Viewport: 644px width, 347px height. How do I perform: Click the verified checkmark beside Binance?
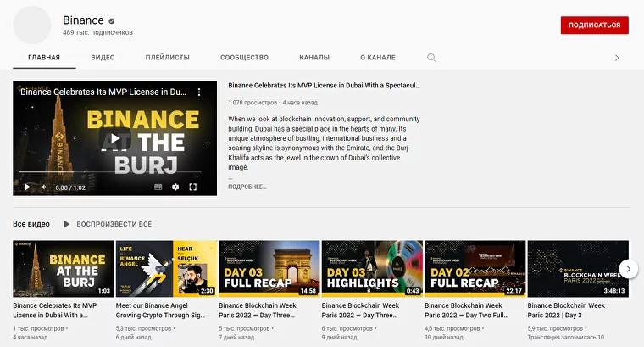coord(113,20)
